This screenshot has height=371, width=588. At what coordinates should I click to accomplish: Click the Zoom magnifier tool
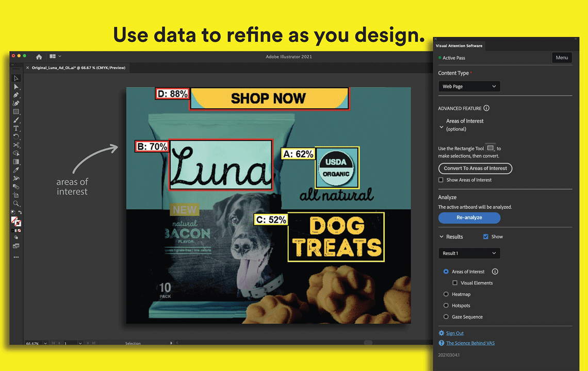click(16, 204)
